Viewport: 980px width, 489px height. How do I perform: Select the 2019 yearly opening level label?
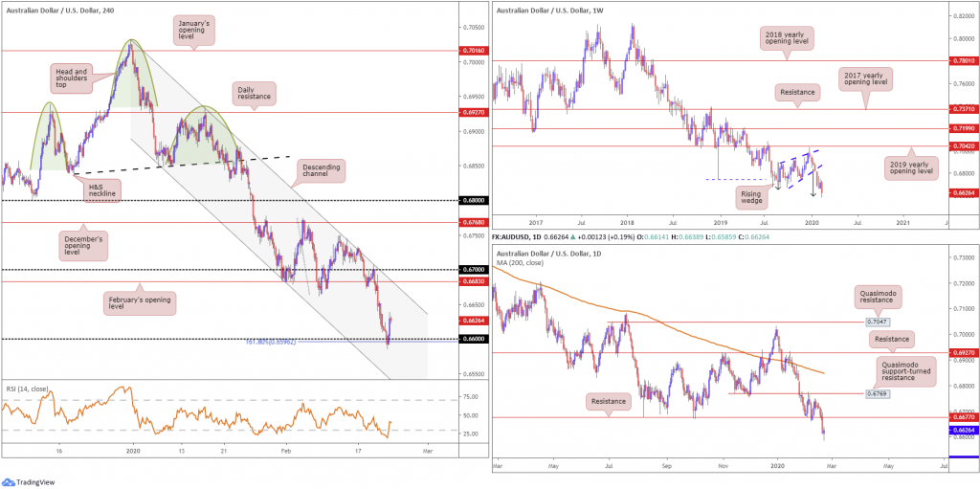(x=912, y=166)
